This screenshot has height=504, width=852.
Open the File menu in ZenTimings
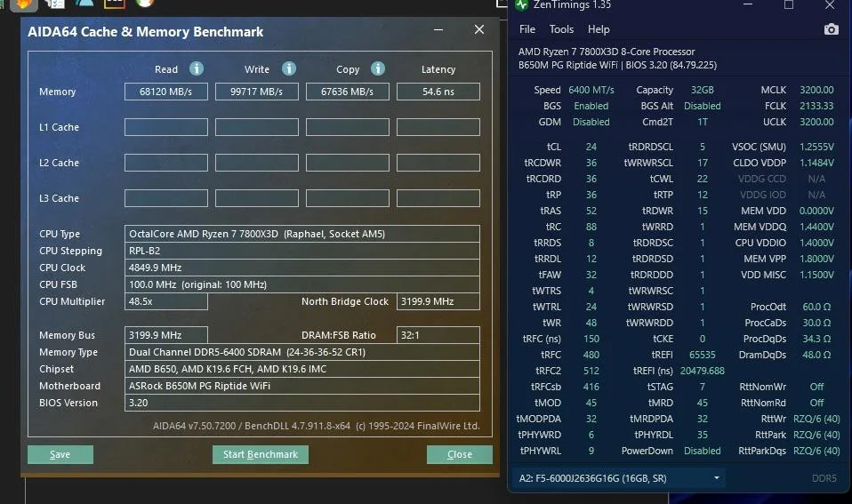tap(527, 29)
